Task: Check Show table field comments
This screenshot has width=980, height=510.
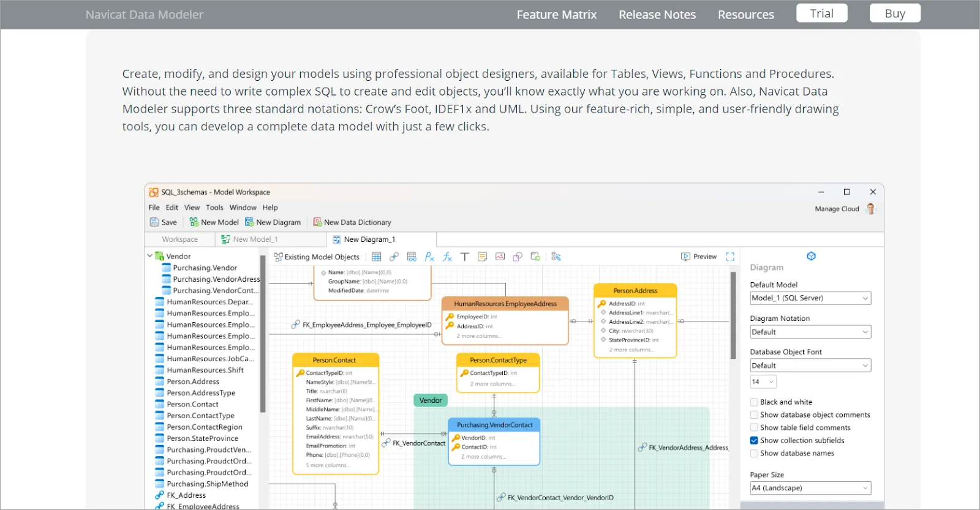Action: point(754,428)
